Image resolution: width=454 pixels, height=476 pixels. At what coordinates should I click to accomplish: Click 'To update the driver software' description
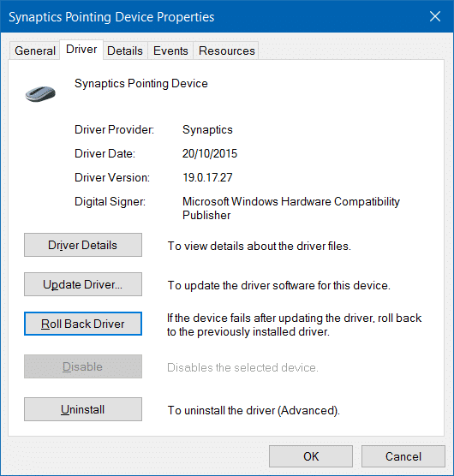[x=279, y=286]
